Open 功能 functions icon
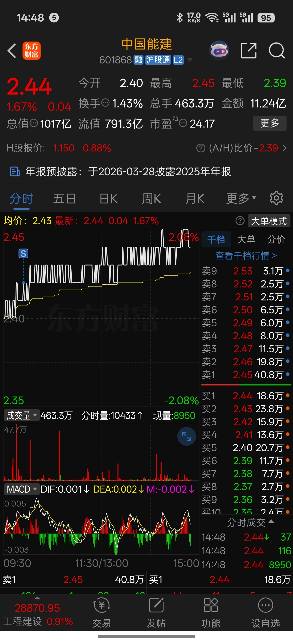 (x=211, y=612)
